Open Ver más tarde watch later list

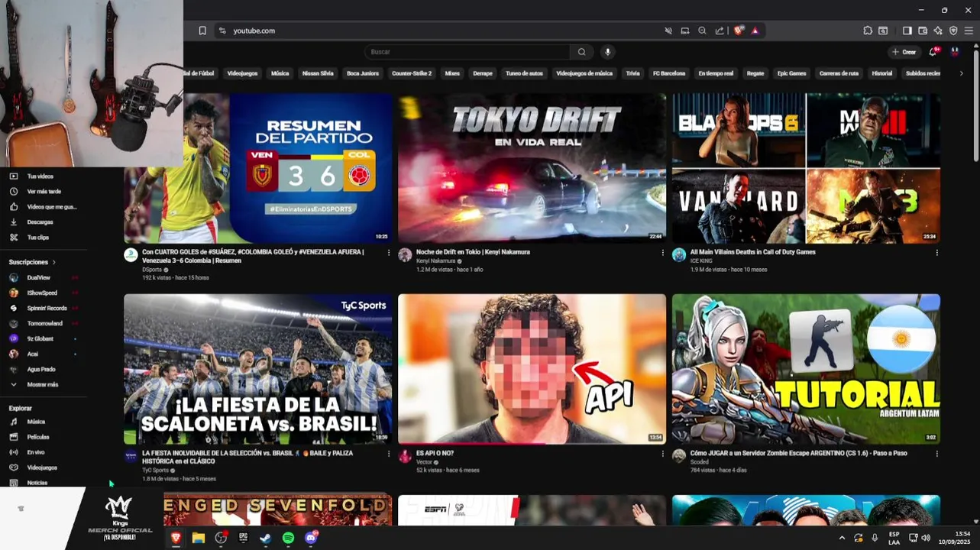(x=44, y=192)
